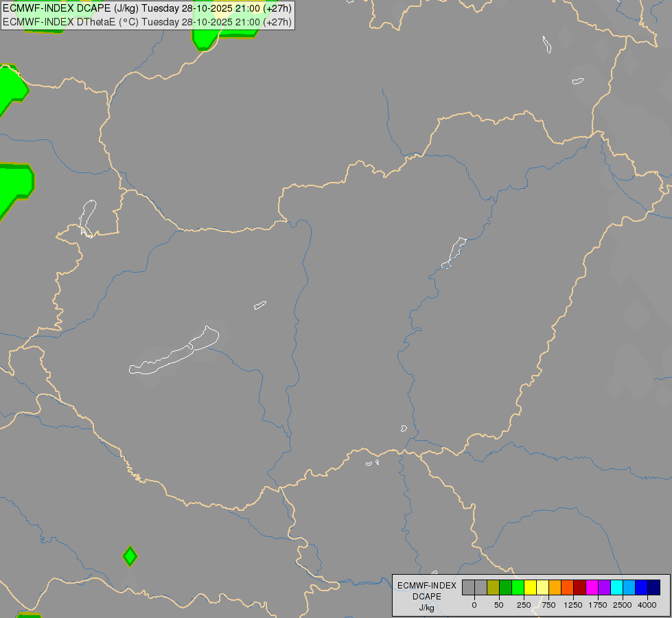Choose the orange legend swatch
672x618 pixels.
click(x=555, y=588)
